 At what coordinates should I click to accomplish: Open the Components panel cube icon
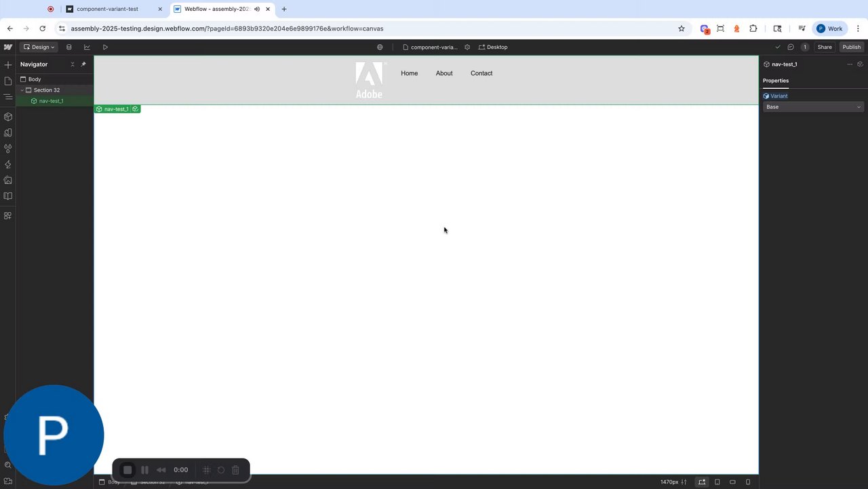point(8,117)
